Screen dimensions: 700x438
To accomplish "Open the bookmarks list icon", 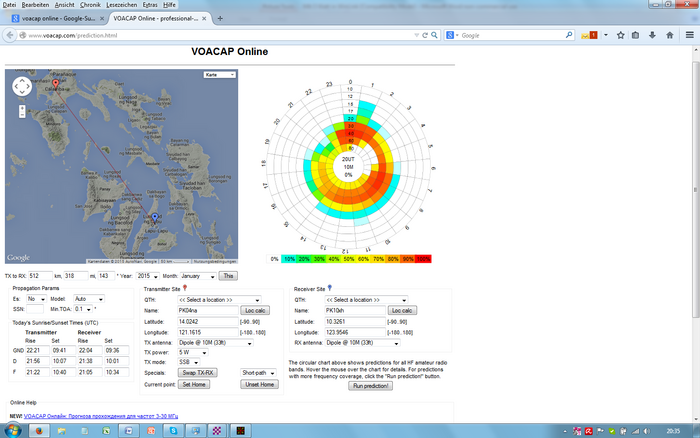I will pyautogui.click(x=635, y=35).
